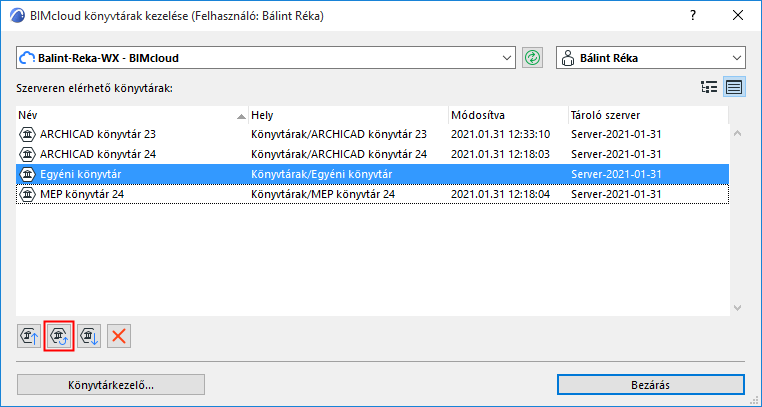Click library icon of ARCHICAD könyvtár 23
The height and width of the screenshot is (407, 762).
pos(28,135)
